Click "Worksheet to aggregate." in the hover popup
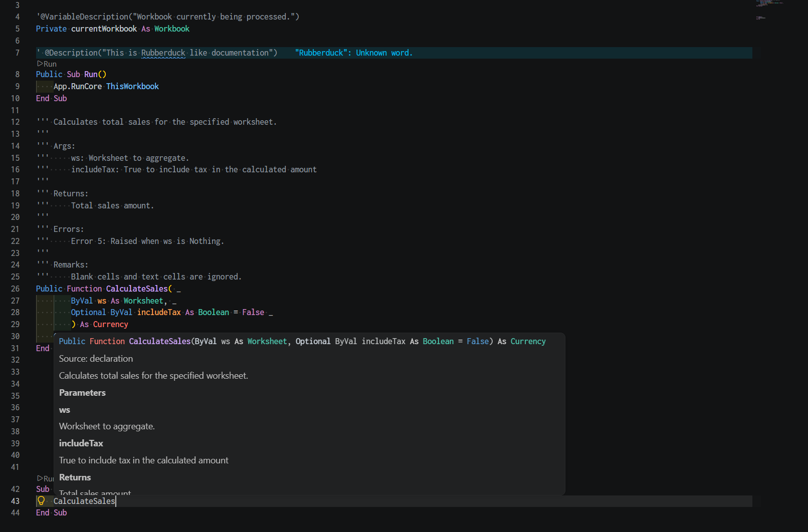This screenshot has height=532, width=808. pyautogui.click(x=107, y=426)
